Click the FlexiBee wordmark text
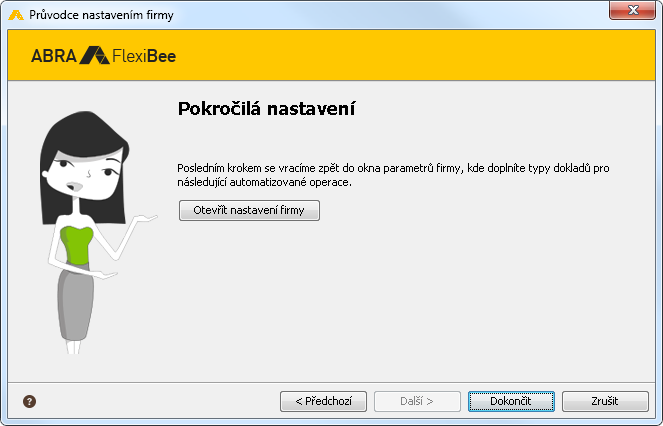Image resolution: width=663 pixels, height=426 pixels. tap(144, 56)
